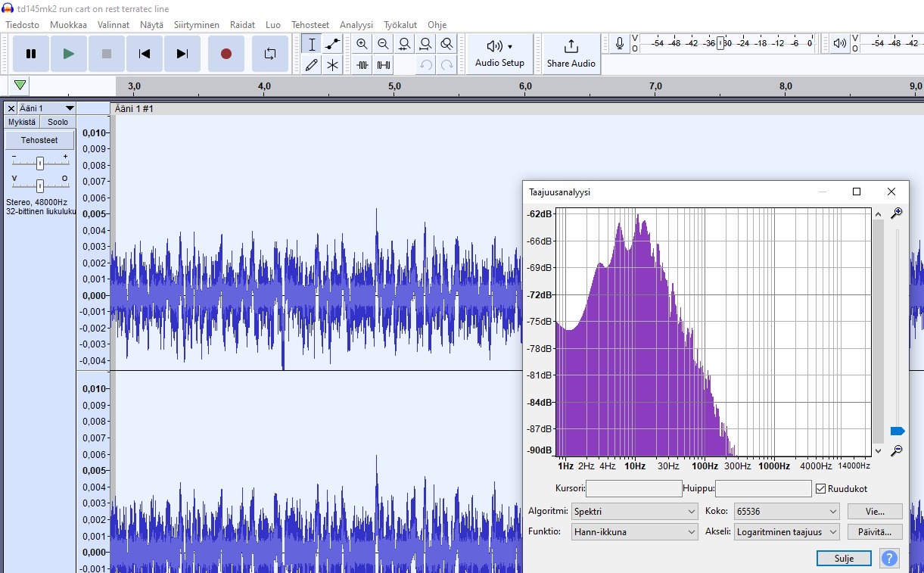Click the Sulje button
This screenshot has width=924, height=573.
click(844, 559)
